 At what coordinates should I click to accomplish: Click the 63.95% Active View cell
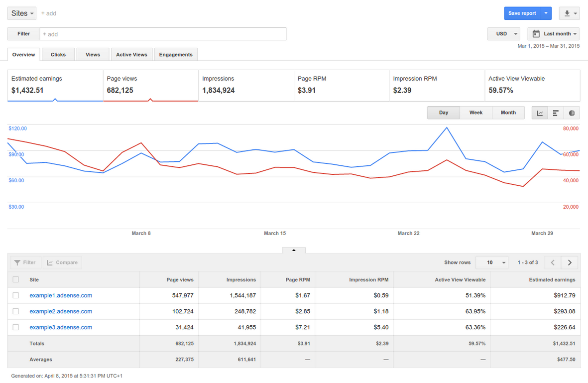point(475,311)
